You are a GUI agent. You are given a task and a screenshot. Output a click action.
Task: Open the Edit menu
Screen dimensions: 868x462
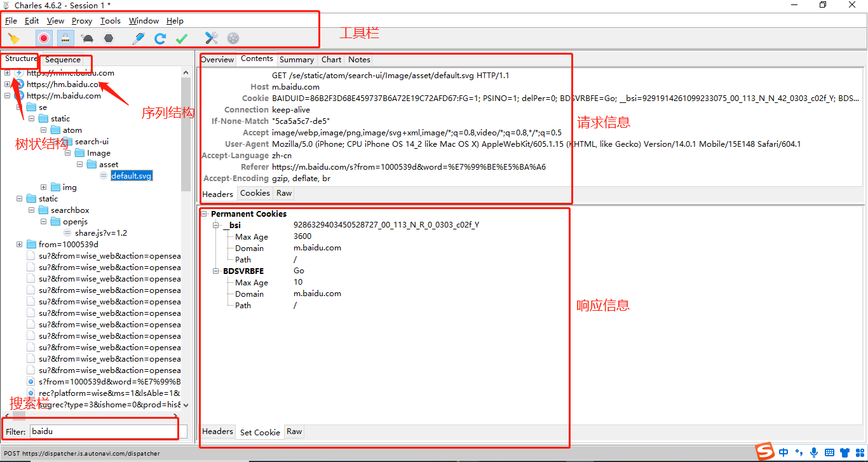click(32, 21)
